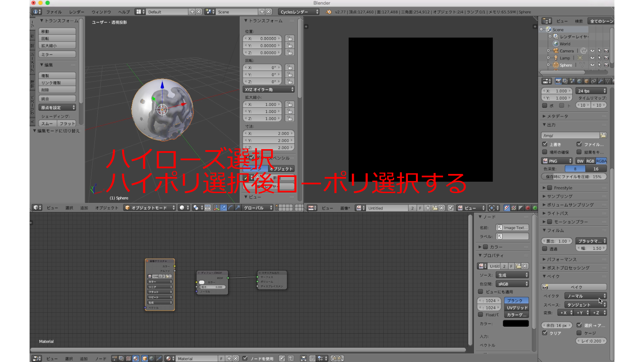The image size is (644, 362).
Task: Open the Cyclesレンダー engine dropdown
Action: (x=299, y=12)
